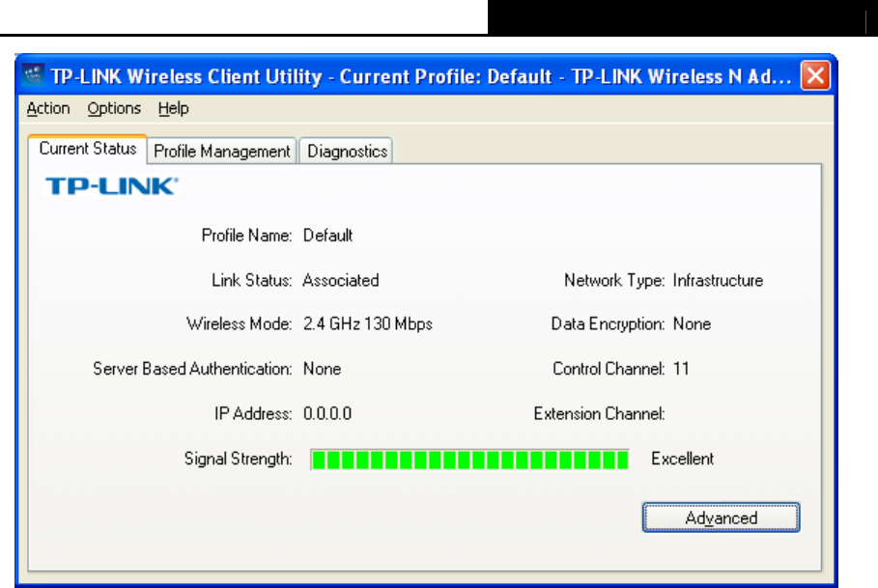Viewport: 878px width, 588px height.
Task: Click the Wireless Mode value 2.4 GHz 130 Mbps
Action: click(x=367, y=324)
